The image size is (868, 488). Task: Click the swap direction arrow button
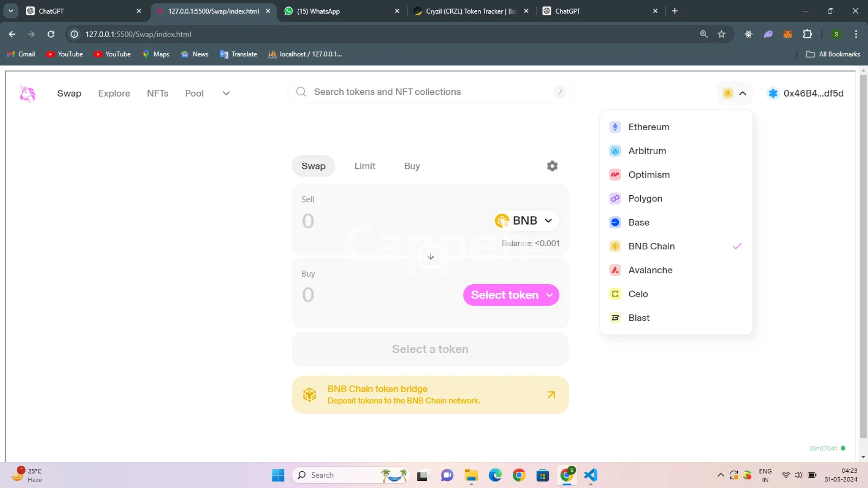430,257
